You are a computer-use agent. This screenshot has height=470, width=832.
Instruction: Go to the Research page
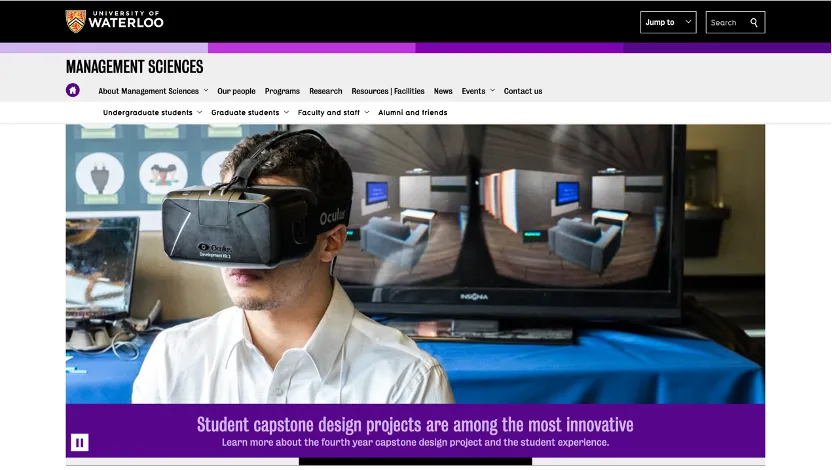click(325, 91)
